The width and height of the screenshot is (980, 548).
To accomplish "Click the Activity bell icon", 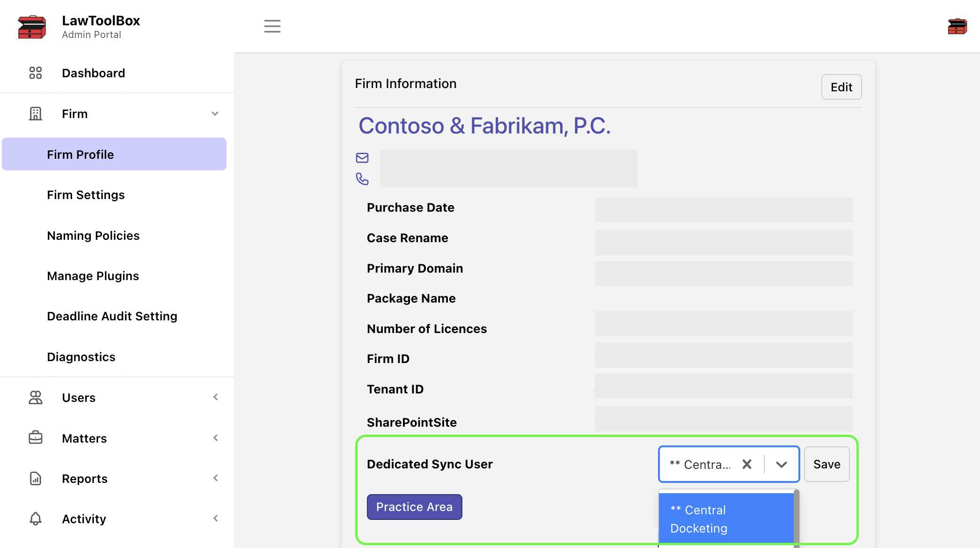I will pos(36,519).
